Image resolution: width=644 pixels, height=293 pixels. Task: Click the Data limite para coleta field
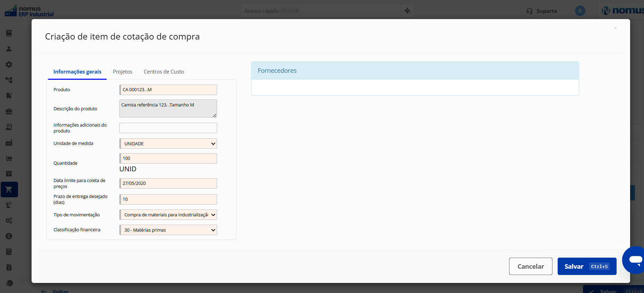pos(168,183)
